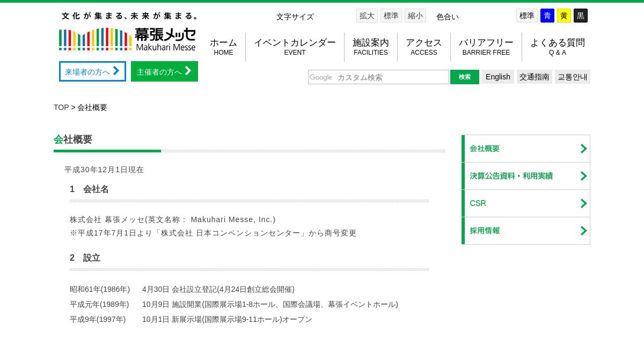Click the 会社概要 page heading
This screenshot has height=338, width=644.
click(x=73, y=139)
